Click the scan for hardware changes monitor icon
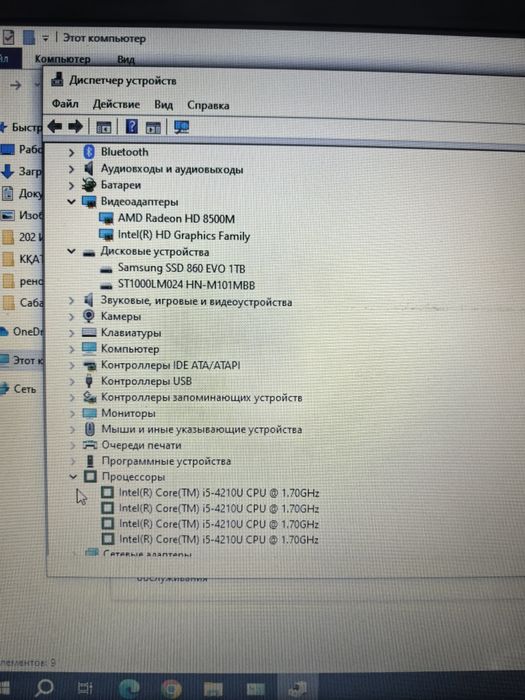The height and width of the screenshot is (700, 525). (181, 128)
